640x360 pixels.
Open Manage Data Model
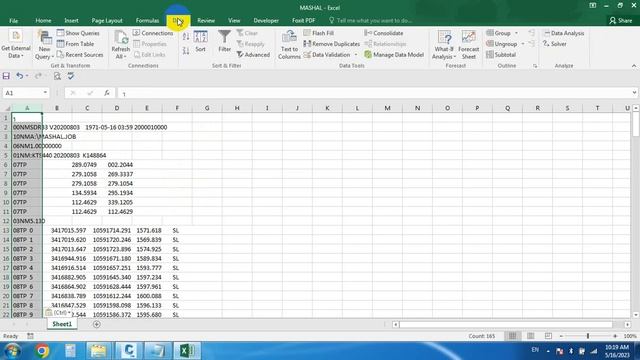(394, 54)
